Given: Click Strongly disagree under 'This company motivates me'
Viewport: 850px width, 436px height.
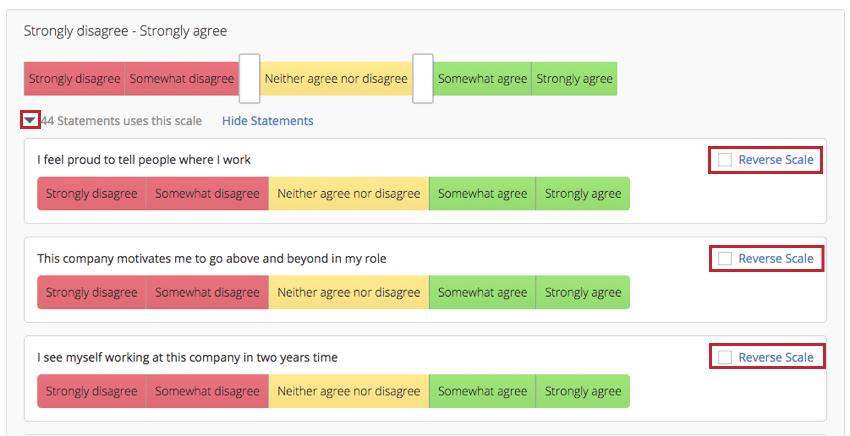Looking at the screenshot, I should (x=91, y=293).
